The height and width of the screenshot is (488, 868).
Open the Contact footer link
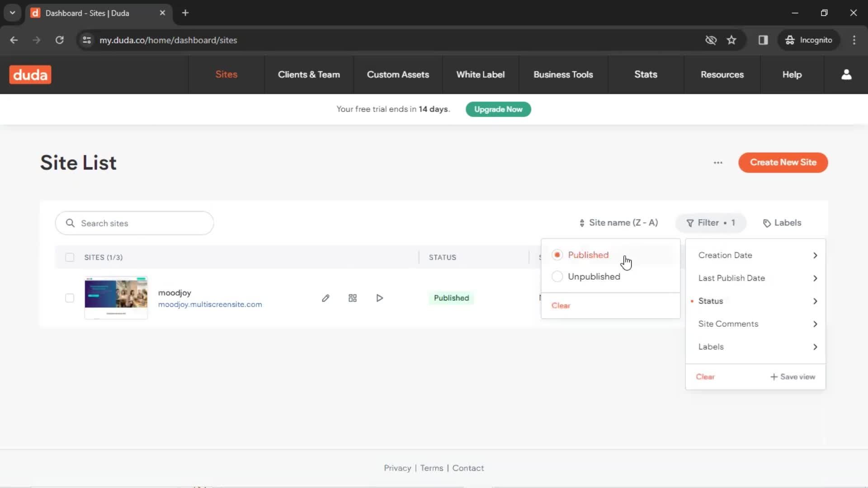tap(468, 468)
